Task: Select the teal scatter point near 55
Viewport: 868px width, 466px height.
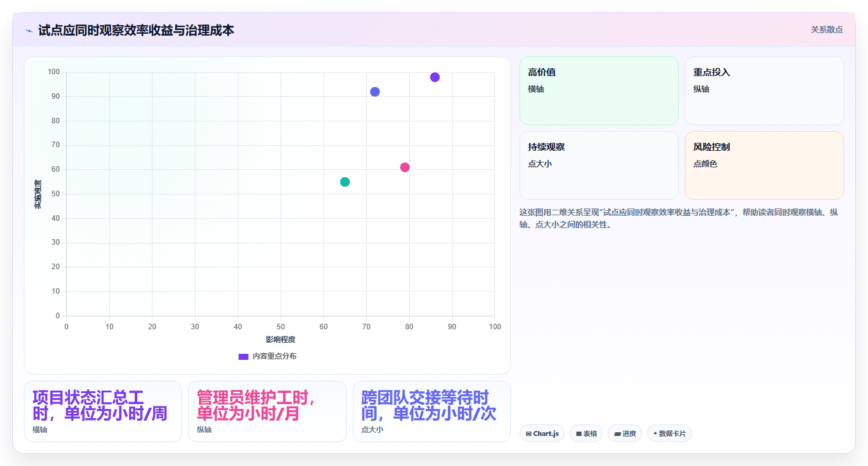Action: (345, 182)
